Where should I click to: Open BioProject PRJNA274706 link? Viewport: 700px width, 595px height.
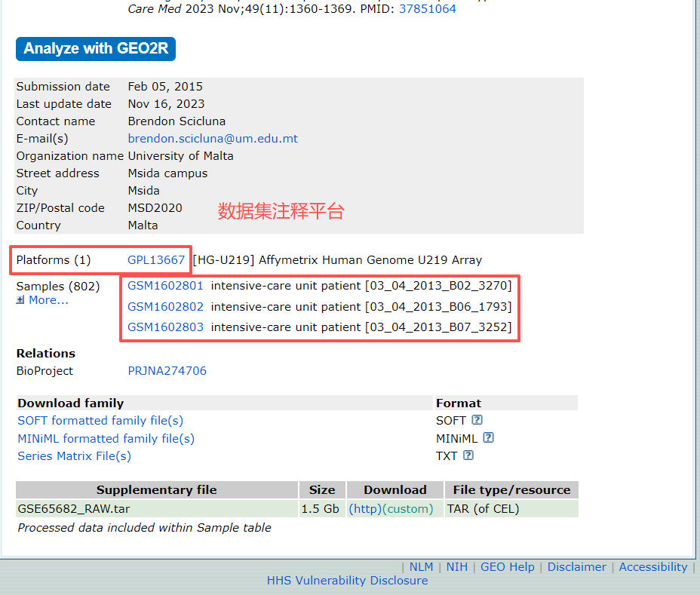tap(167, 371)
